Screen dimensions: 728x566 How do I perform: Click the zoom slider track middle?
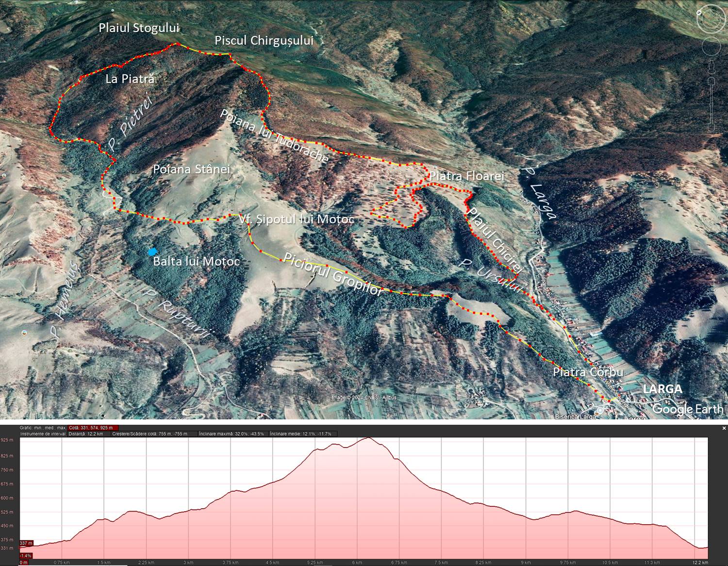pyautogui.click(x=712, y=104)
